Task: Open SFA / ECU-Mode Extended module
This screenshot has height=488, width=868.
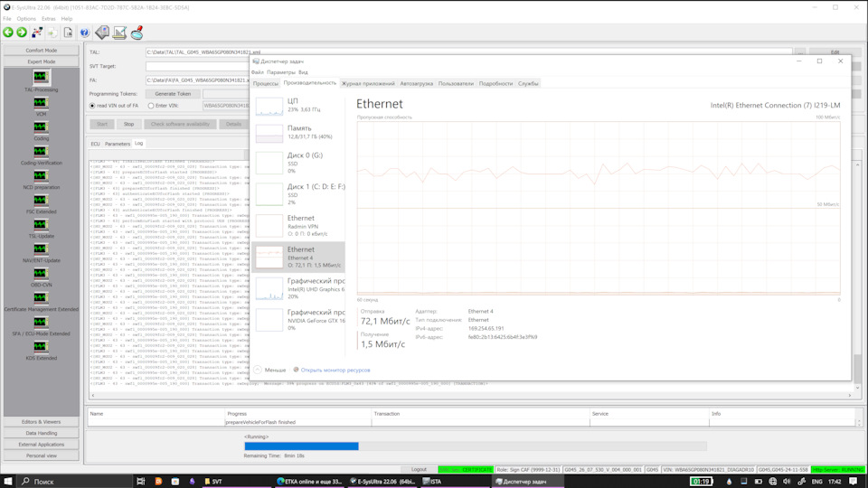Action: [x=41, y=326]
